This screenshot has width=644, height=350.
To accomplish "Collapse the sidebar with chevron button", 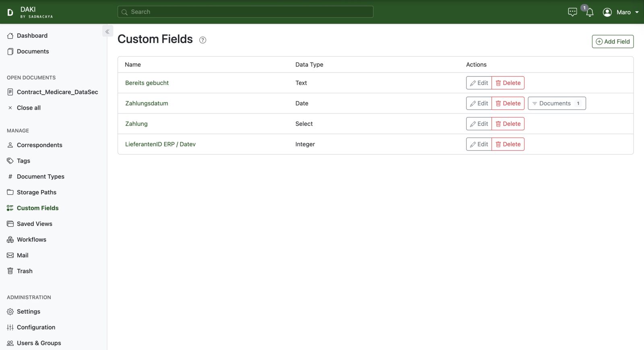I will pyautogui.click(x=107, y=31).
